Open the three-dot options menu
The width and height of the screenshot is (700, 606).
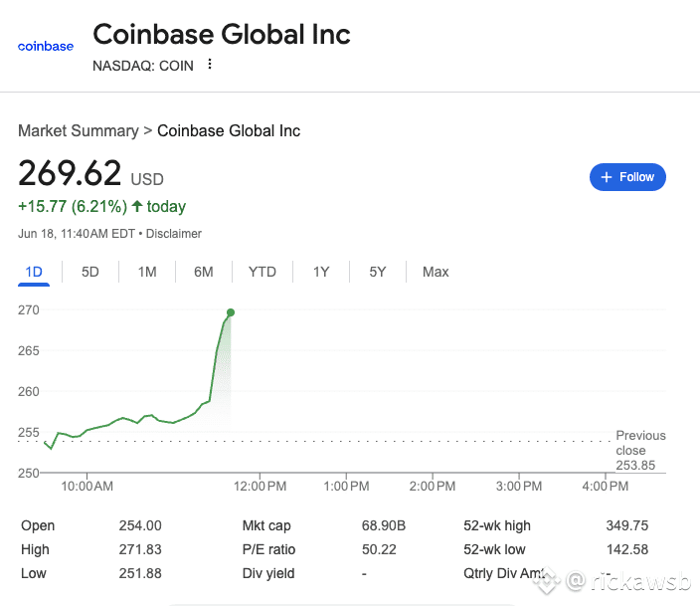210,65
